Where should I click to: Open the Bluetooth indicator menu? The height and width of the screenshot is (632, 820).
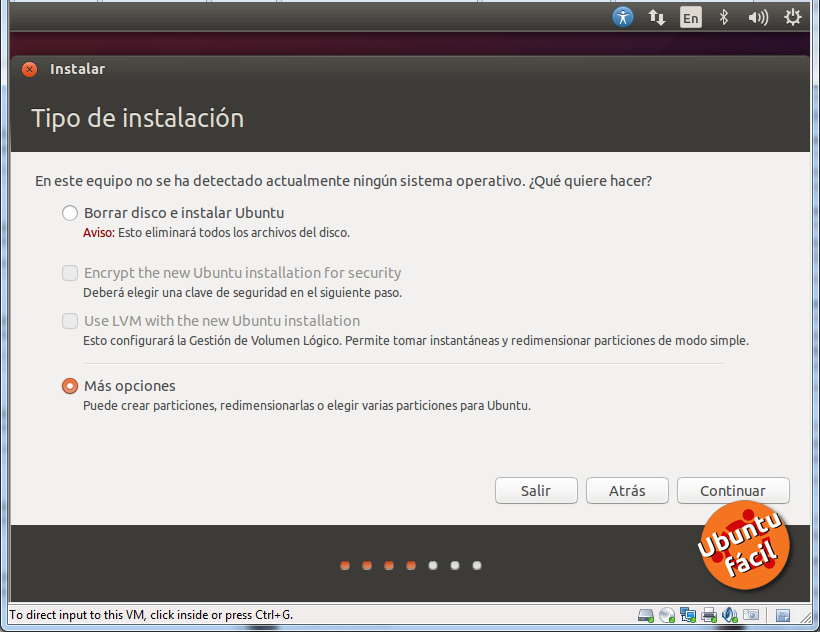(724, 18)
